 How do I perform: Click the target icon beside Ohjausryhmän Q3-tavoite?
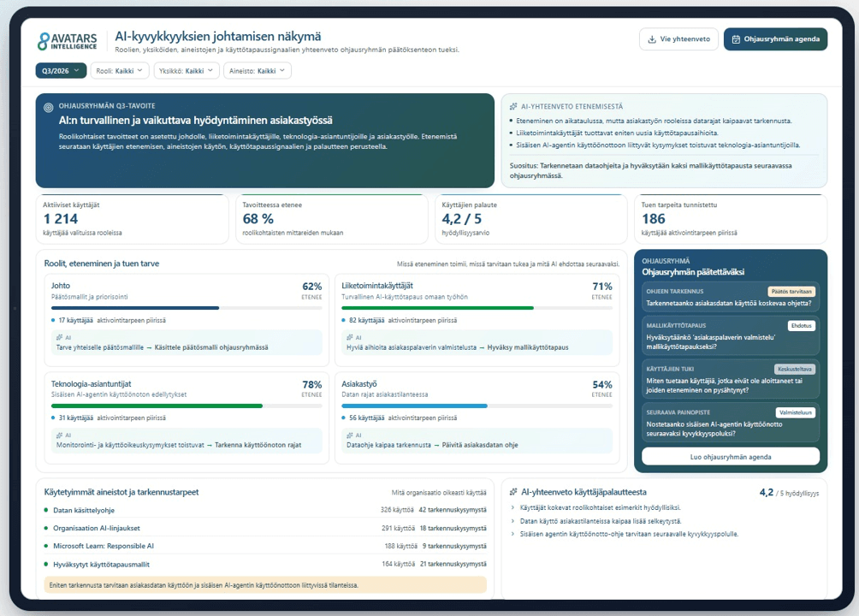tap(48, 108)
